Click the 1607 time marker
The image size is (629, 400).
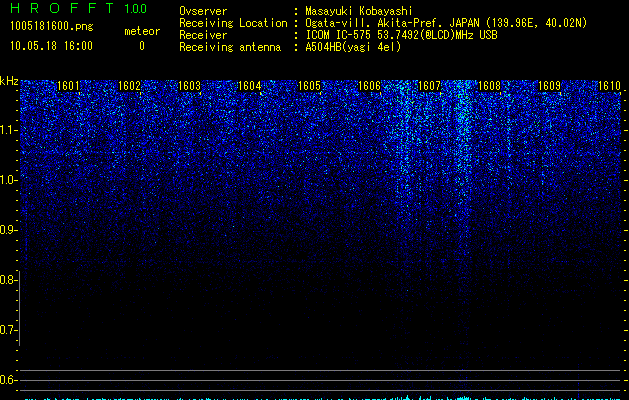429,86
